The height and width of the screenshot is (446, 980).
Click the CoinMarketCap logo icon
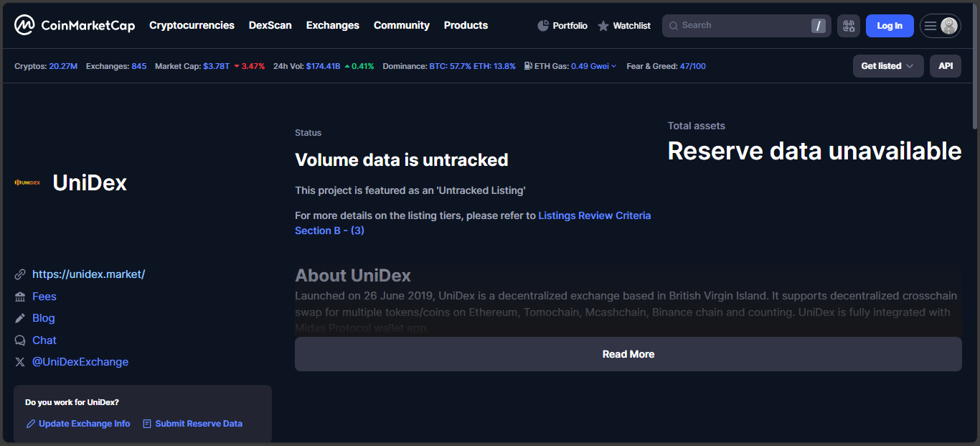point(24,26)
